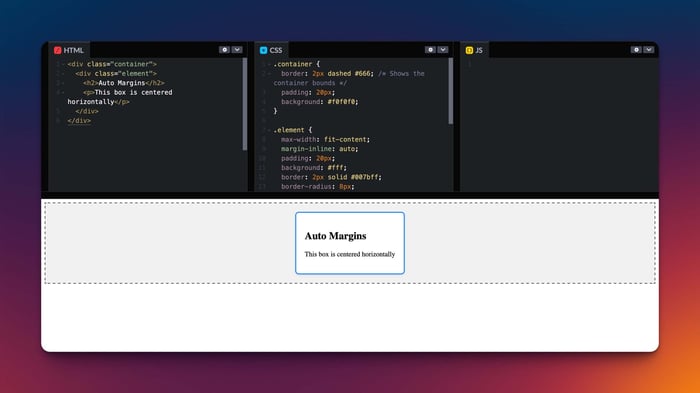Screen dimensions: 700x393
Task: Click the #007bff color value in CSS
Action: (366, 177)
